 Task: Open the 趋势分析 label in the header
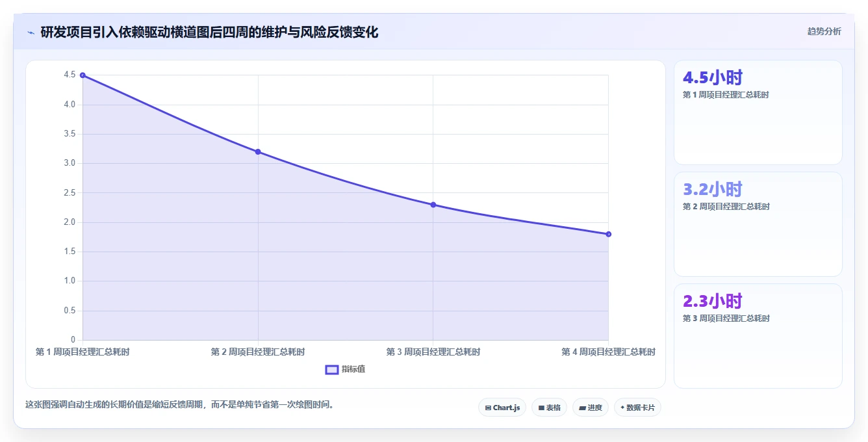[824, 31]
